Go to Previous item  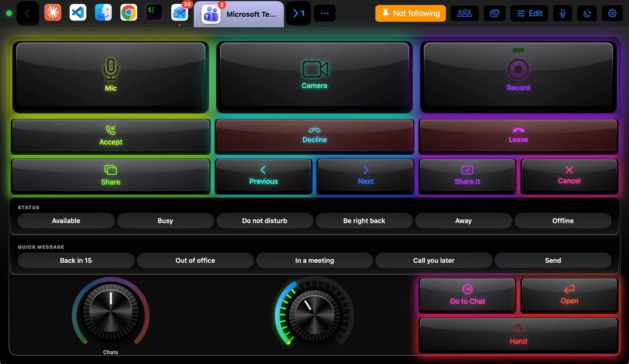pyautogui.click(x=263, y=176)
